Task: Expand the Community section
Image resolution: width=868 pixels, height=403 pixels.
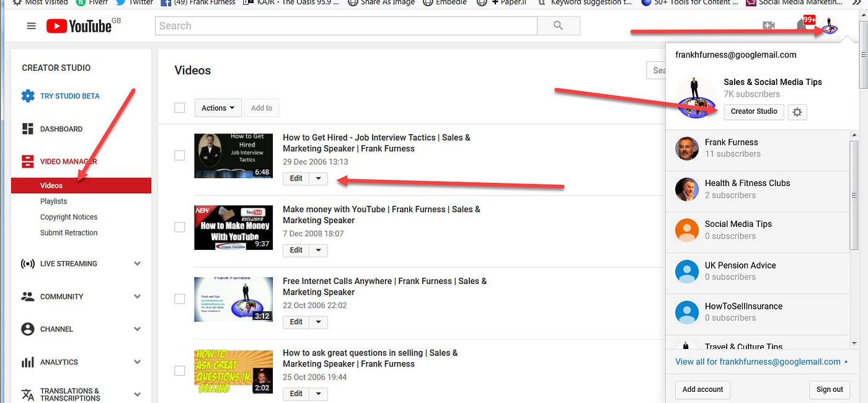Action: point(137,296)
